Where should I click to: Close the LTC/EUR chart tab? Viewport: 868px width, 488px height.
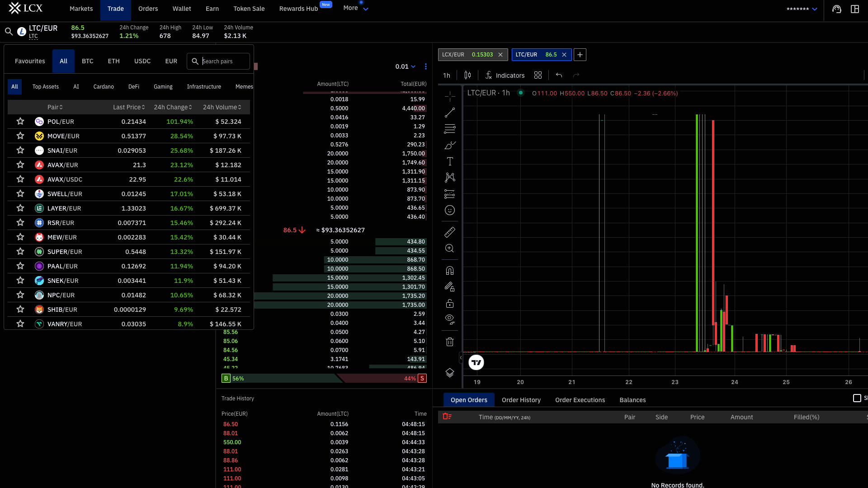point(564,55)
